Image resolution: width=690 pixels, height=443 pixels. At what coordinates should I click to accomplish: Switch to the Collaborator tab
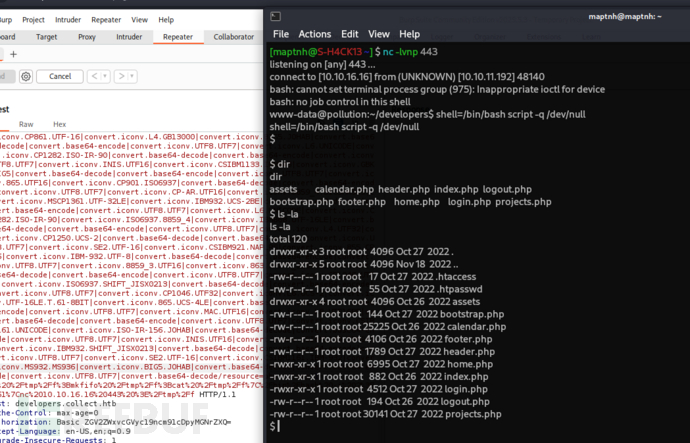(x=234, y=37)
